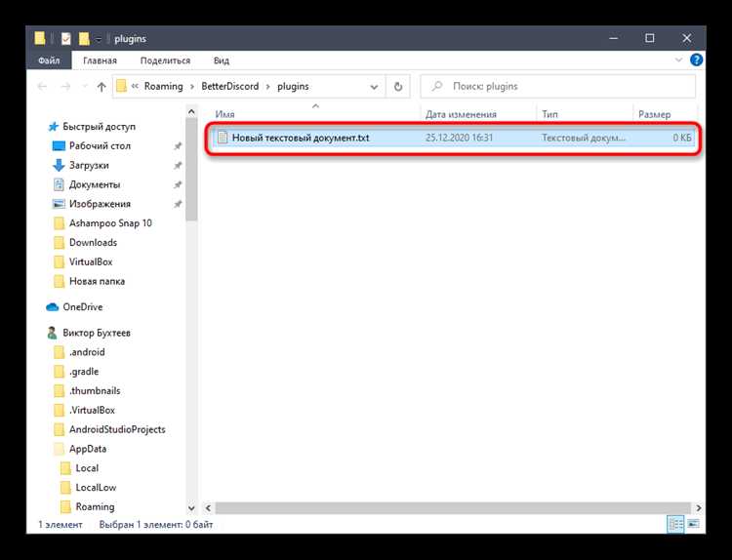Open the .android folder
Screen dimensions: 732x560
click(87, 352)
